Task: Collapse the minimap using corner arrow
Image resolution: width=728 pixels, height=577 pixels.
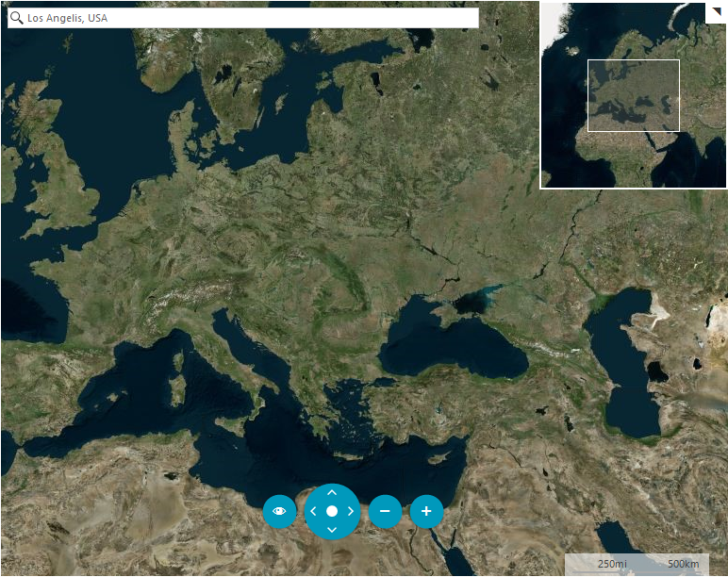Action: pos(716,12)
